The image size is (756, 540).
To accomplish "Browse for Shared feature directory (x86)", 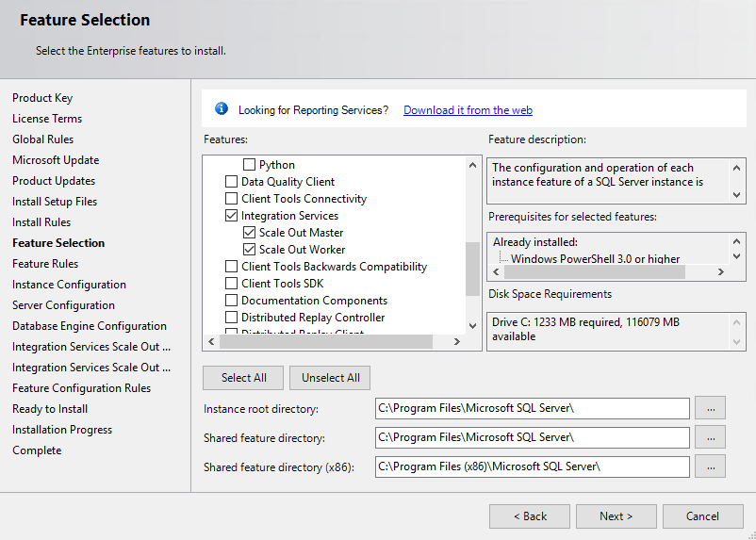I will click(x=710, y=466).
